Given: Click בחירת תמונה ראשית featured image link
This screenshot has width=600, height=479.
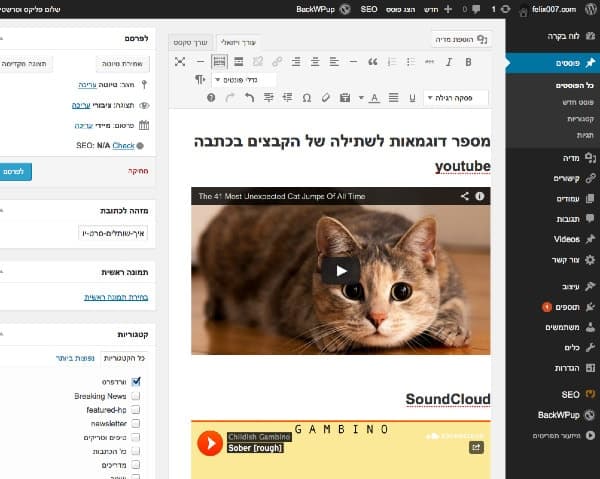Looking at the screenshot, I should [116, 297].
